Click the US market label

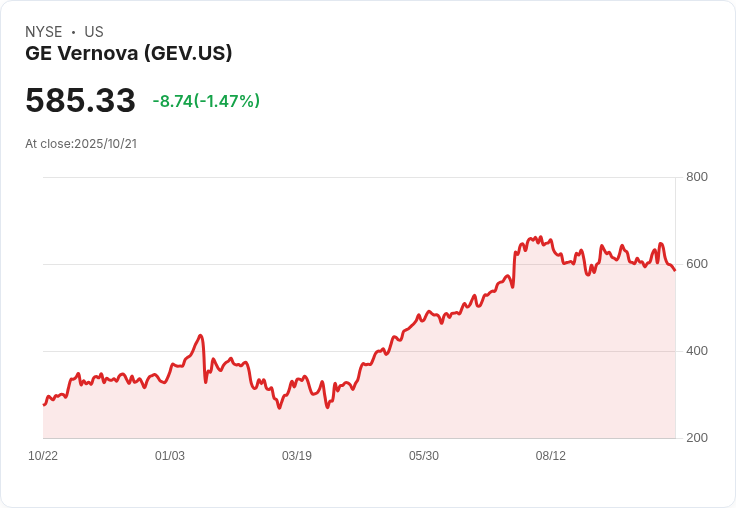tap(94, 32)
